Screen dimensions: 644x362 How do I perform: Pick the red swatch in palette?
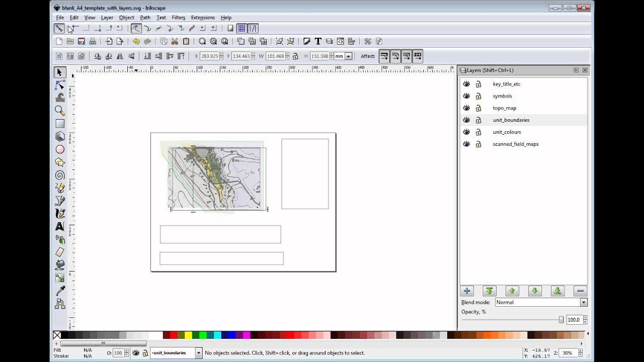pos(173,335)
